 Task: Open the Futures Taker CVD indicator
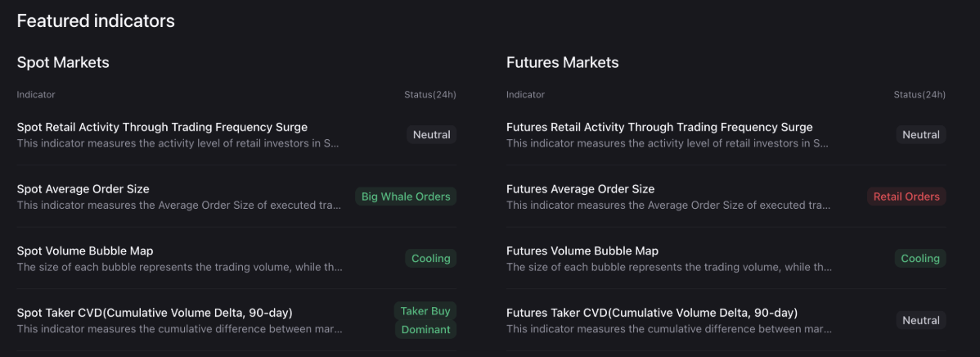tap(652, 313)
